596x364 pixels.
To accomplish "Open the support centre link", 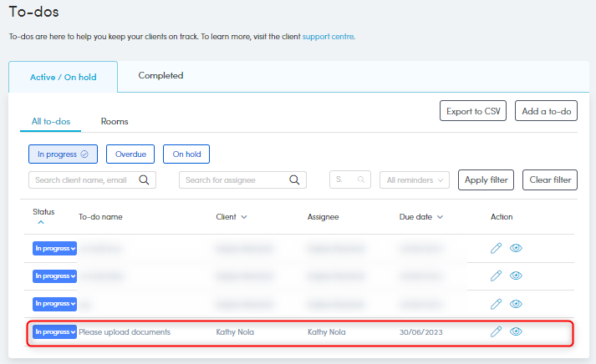I will (328, 37).
